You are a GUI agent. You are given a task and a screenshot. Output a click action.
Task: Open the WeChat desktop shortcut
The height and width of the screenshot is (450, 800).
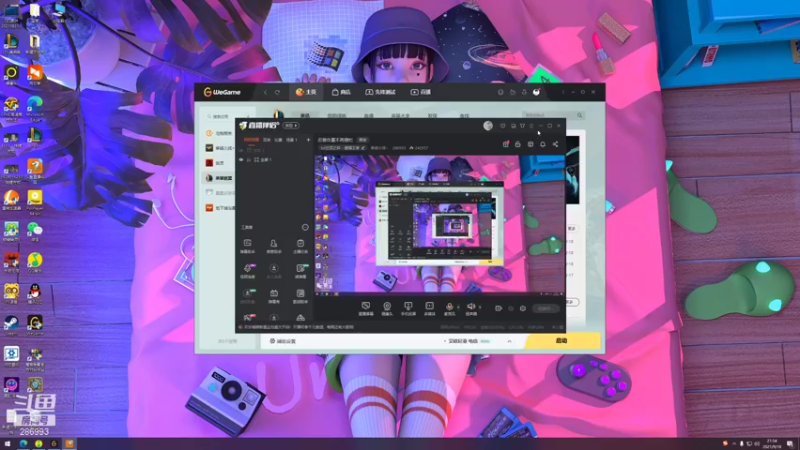[x=35, y=231]
